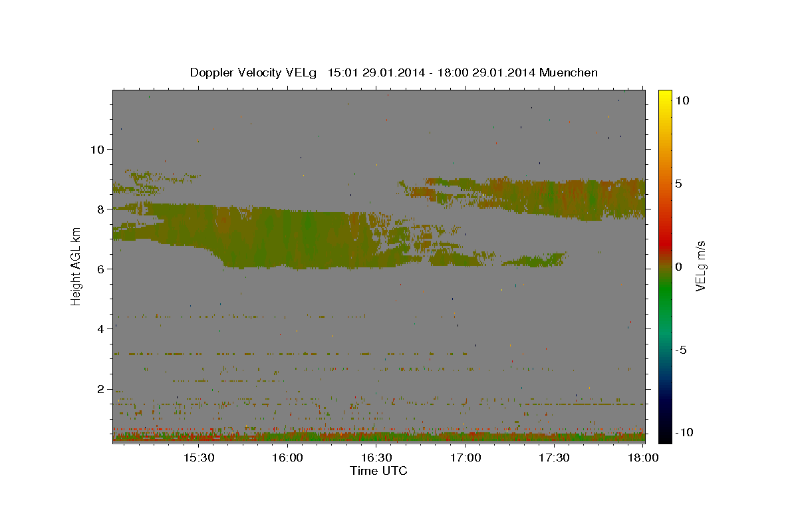Select the 15:30 time tick label

coord(198,458)
